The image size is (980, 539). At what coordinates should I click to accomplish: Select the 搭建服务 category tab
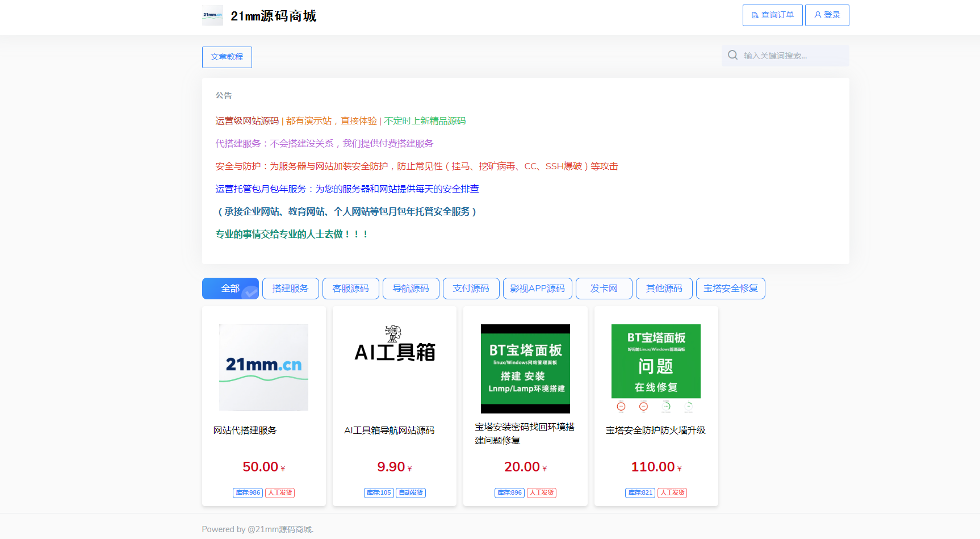291,289
